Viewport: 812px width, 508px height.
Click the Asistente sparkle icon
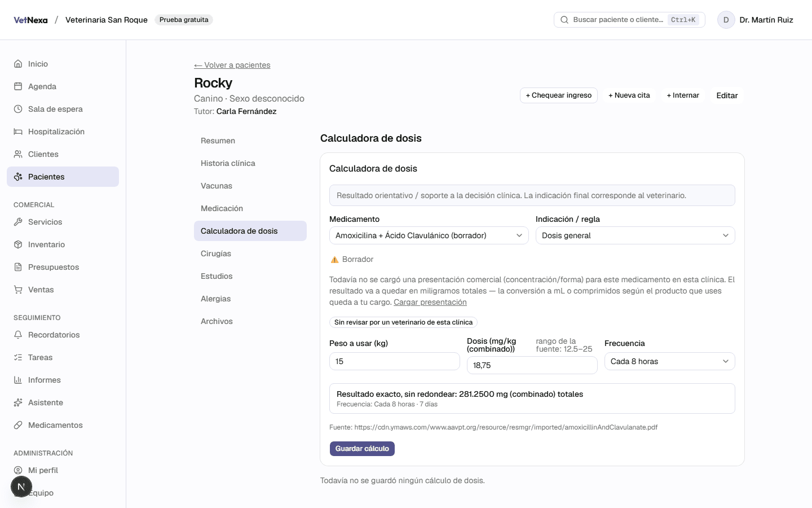click(x=18, y=402)
